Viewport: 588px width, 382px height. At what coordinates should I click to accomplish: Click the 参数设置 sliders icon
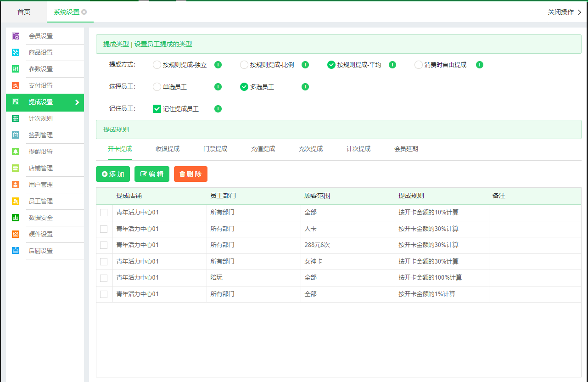click(16, 69)
